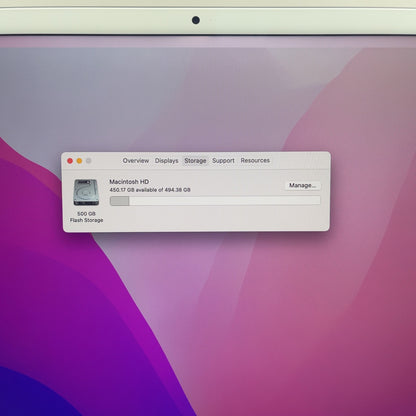
Task: Click the Manage... button
Action: click(303, 185)
